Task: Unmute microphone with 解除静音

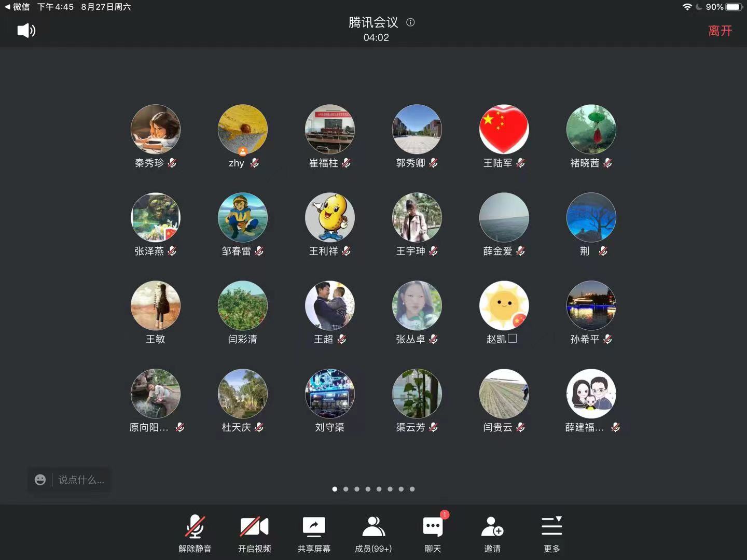Action: point(195,534)
